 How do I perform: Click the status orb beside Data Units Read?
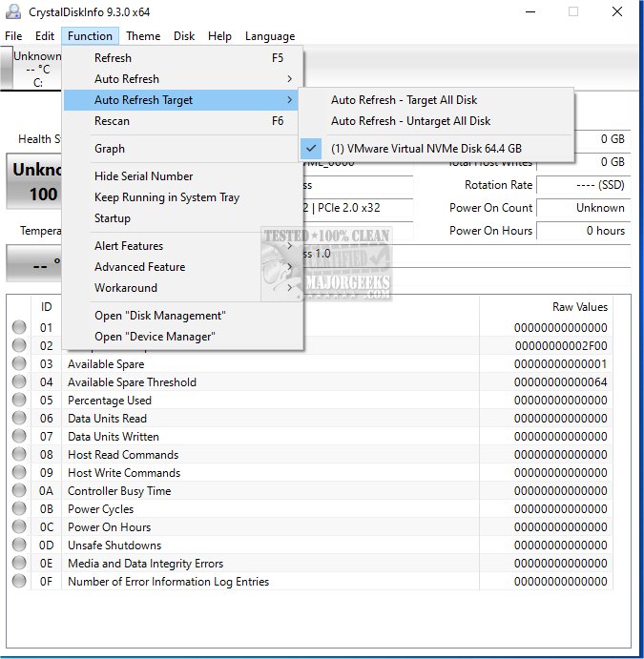pos(19,419)
